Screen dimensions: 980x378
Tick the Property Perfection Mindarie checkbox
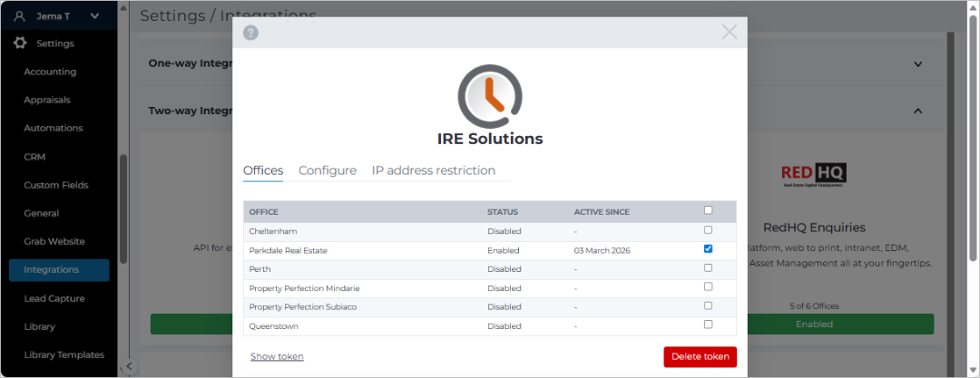pyautogui.click(x=708, y=286)
